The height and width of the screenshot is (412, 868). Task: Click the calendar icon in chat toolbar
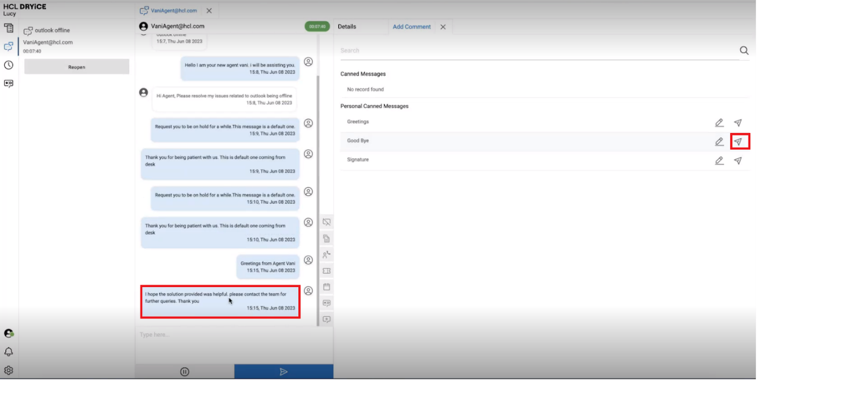(x=326, y=286)
